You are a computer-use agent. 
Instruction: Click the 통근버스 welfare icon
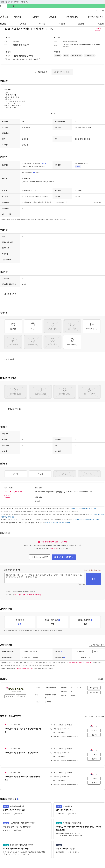click(x=13, y=326)
